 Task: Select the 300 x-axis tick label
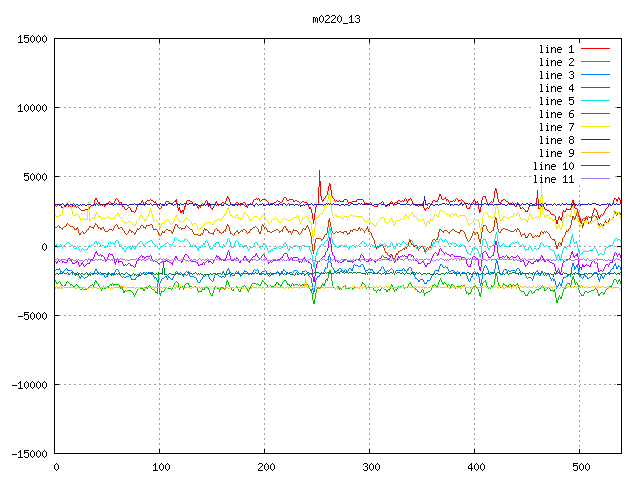tap(369, 467)
